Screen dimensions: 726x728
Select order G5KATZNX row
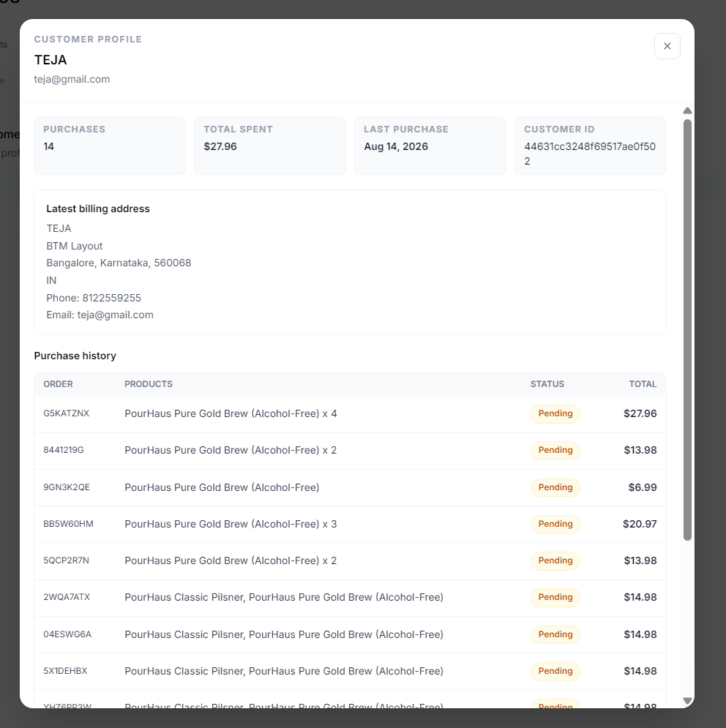(350, 413)
